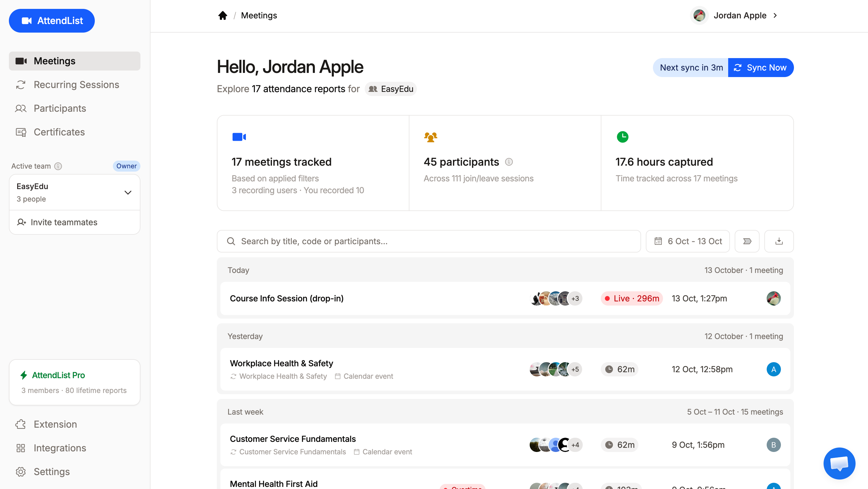
Task: Open the Extension page
Action: pos(74,424)
